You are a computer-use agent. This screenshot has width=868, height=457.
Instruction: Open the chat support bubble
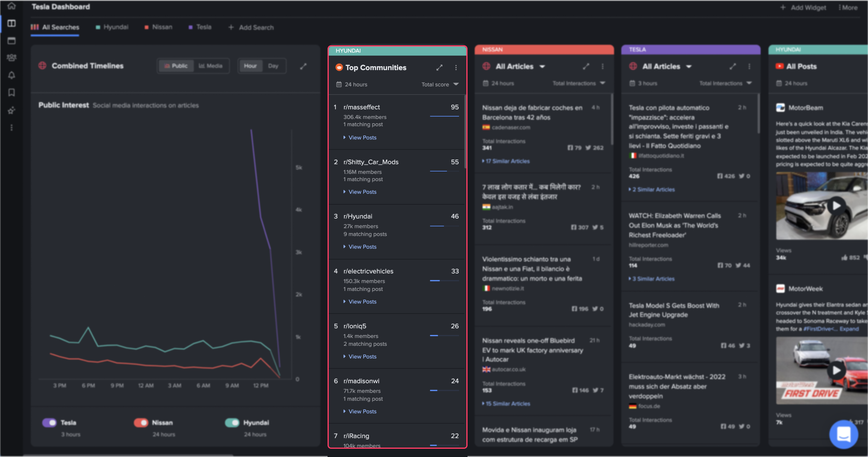pos(844,434)
